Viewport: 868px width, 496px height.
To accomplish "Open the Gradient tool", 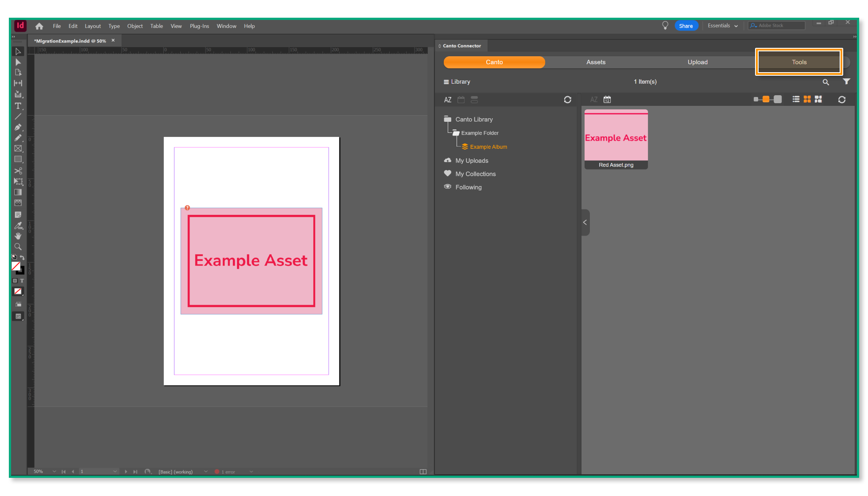I will click(18, 192).
